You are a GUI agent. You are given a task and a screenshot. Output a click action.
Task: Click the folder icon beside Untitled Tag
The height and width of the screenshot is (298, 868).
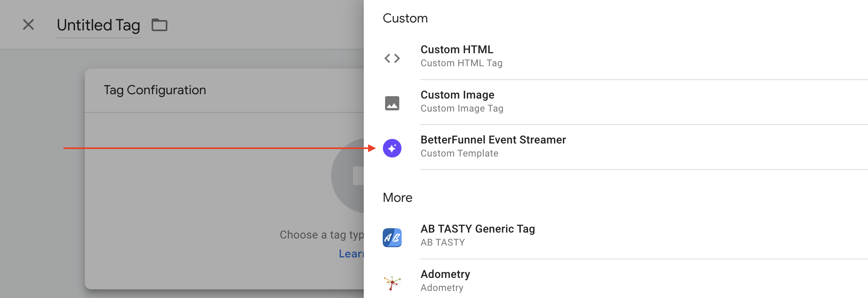click(159, 25)
